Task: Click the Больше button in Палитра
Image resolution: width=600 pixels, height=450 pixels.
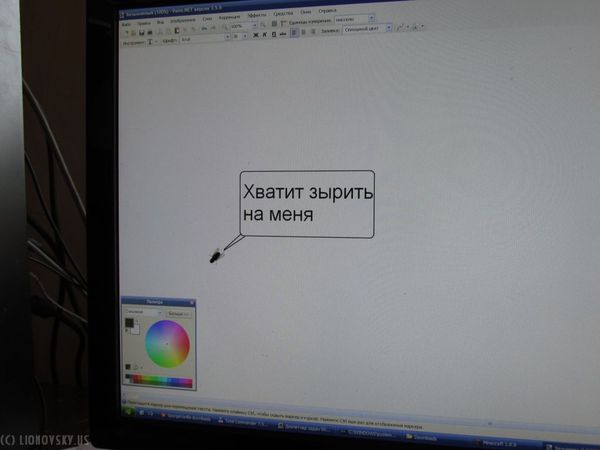Action: tap(179, 314)
